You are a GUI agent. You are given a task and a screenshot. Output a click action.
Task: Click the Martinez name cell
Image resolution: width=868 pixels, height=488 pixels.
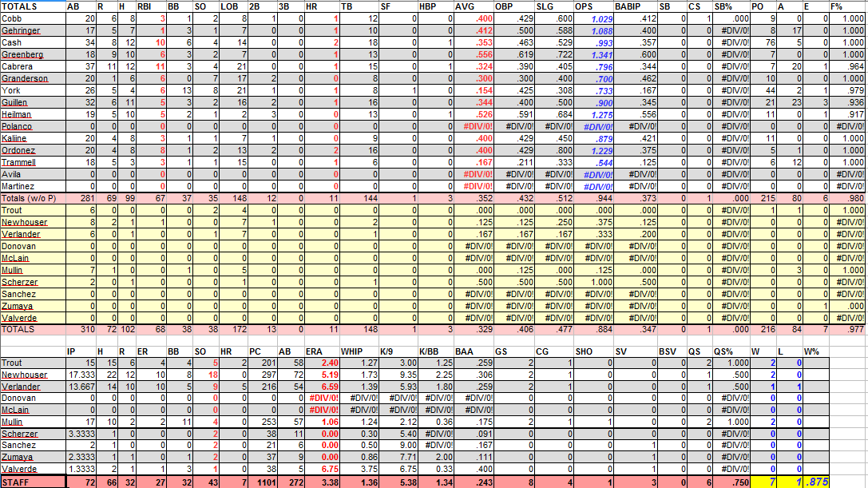click(x=34, y=187)
